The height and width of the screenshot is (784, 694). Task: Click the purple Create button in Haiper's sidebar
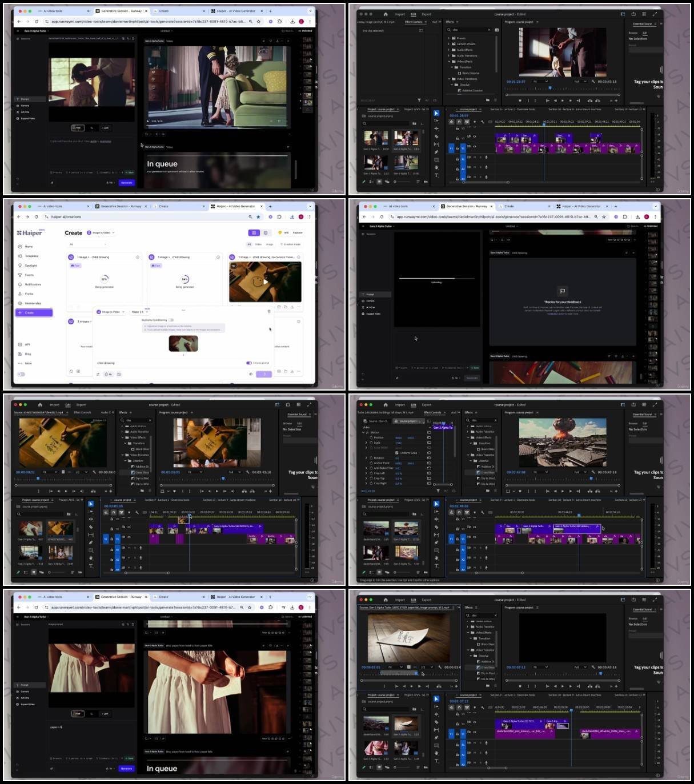tap(34, 313)
